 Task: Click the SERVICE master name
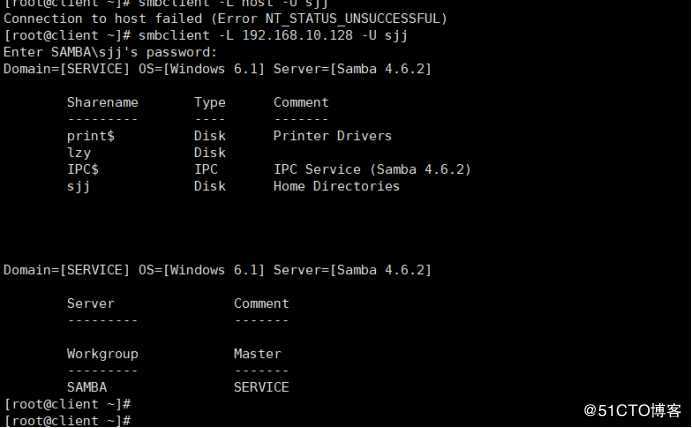click(x=261, y=387)
